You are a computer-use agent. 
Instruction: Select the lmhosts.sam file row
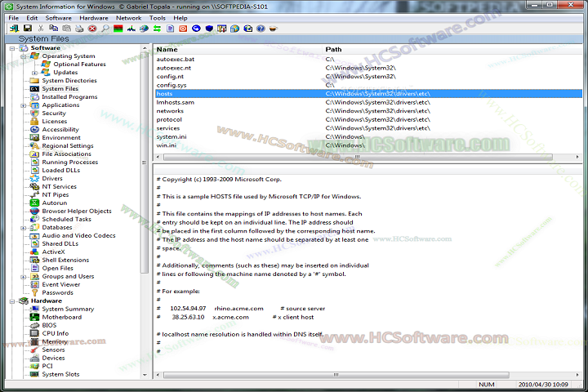[x=368, y=102]
